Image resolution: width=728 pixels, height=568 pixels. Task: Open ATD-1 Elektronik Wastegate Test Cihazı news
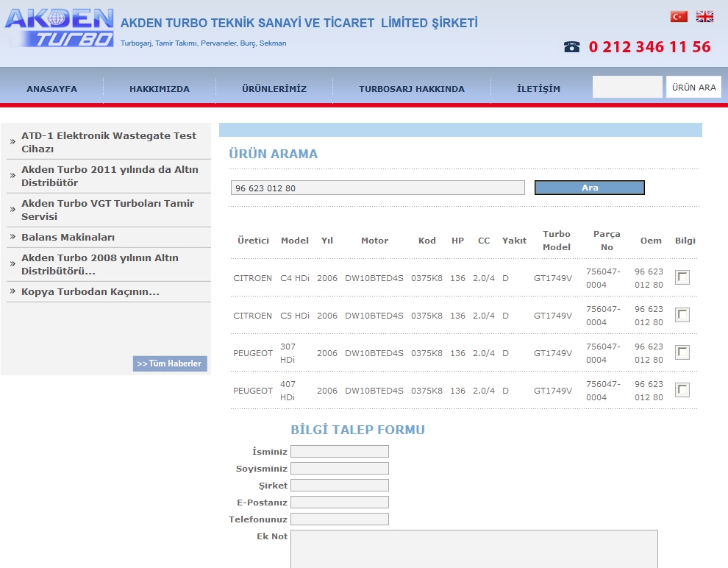(109, 142)
